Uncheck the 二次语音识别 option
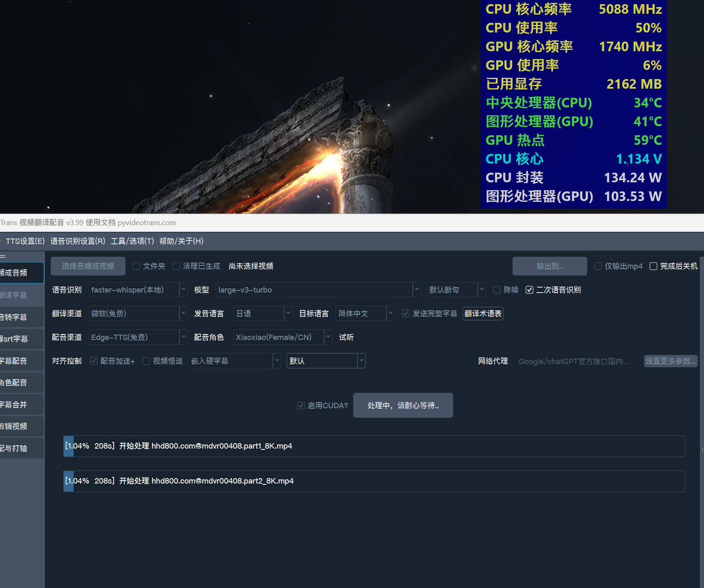 [x=530, y=290]
